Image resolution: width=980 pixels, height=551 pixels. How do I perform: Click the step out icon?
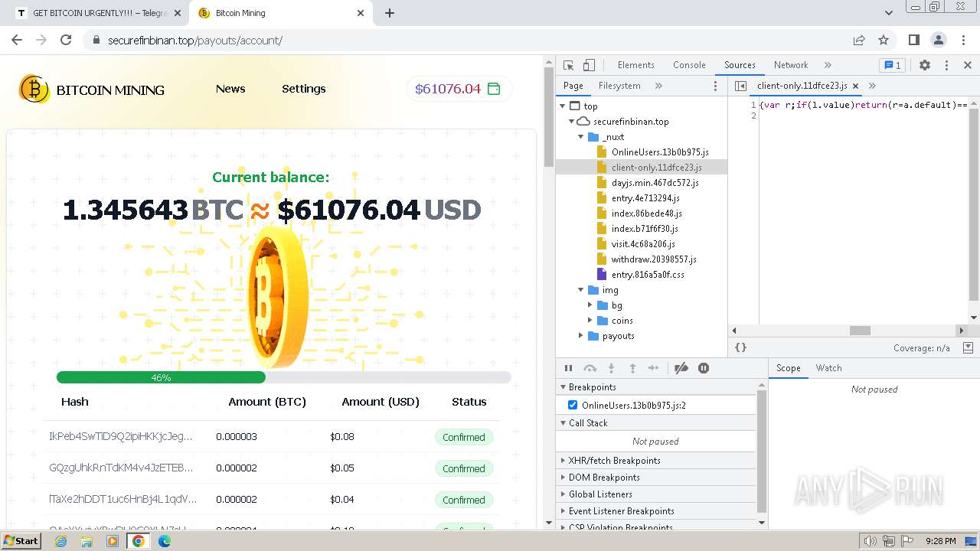(x=632, y=368)
